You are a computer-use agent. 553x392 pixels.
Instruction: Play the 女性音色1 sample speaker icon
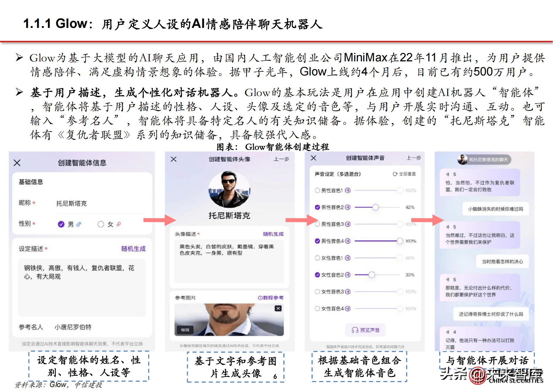pyautogui.click(x=348, y=258)
